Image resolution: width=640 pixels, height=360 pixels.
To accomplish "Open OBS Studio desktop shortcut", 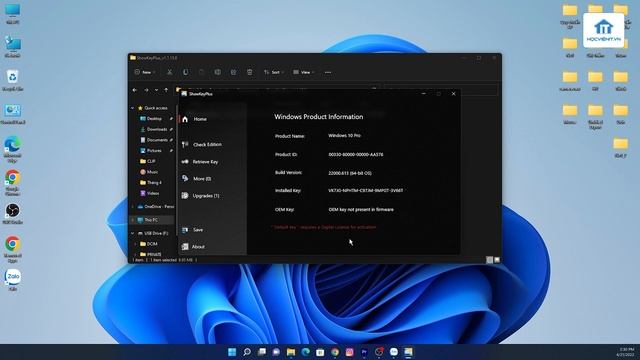I will click(x=13, y=213).
